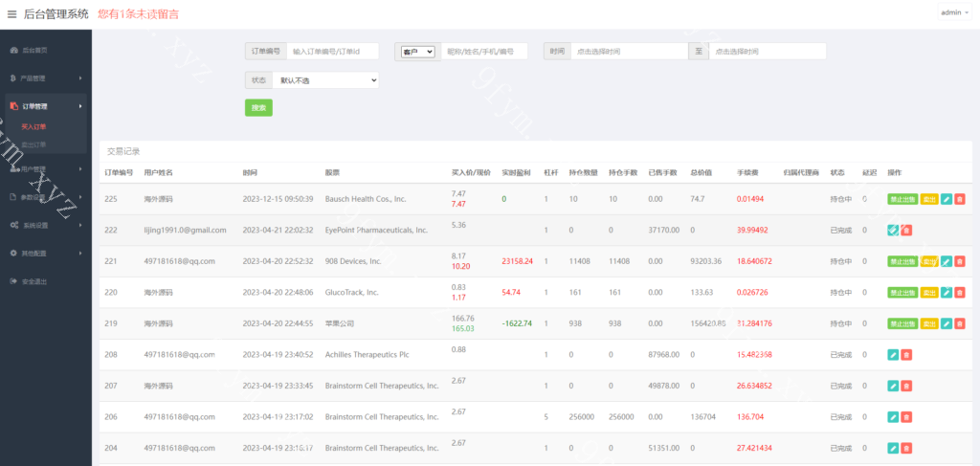Edit order 206 with pencil icon
This screenshot has height=466, width=980.
pos(893,416)
